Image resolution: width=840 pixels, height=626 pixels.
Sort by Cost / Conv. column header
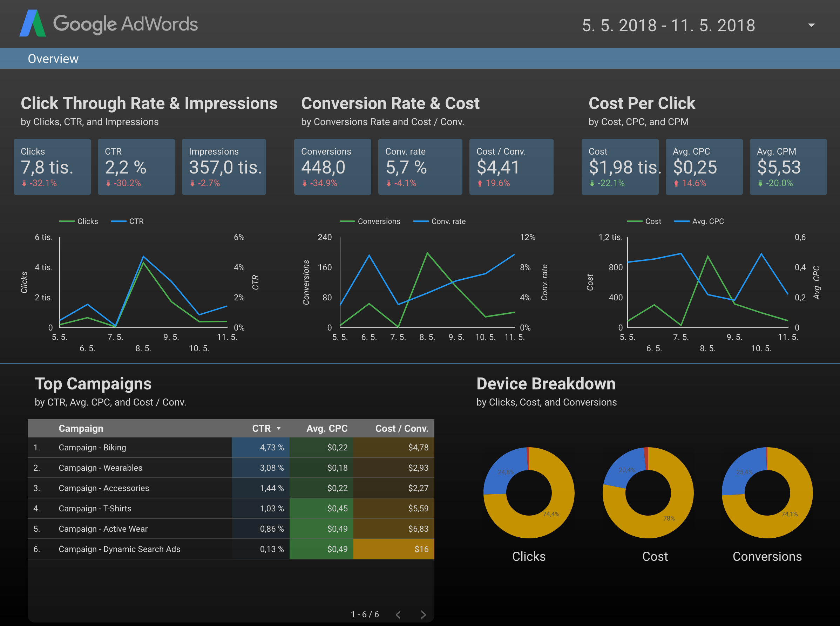(401, 428)
